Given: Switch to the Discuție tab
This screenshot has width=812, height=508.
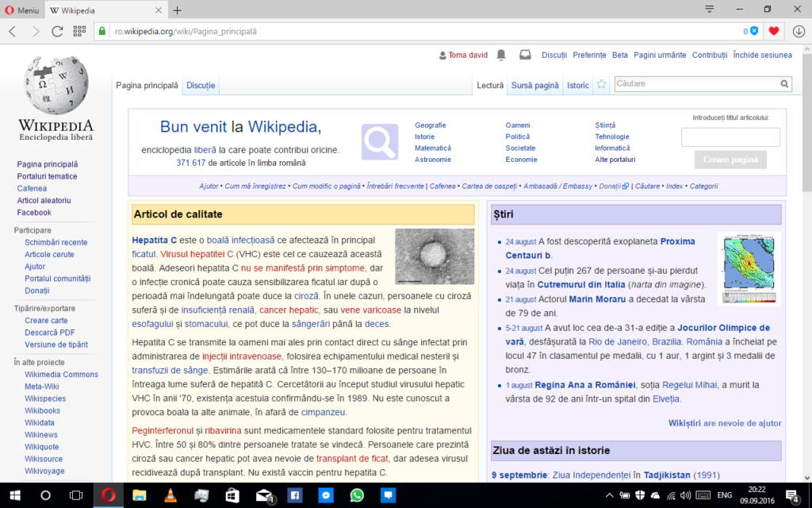Looking at the screenshot, I should 201,86.
